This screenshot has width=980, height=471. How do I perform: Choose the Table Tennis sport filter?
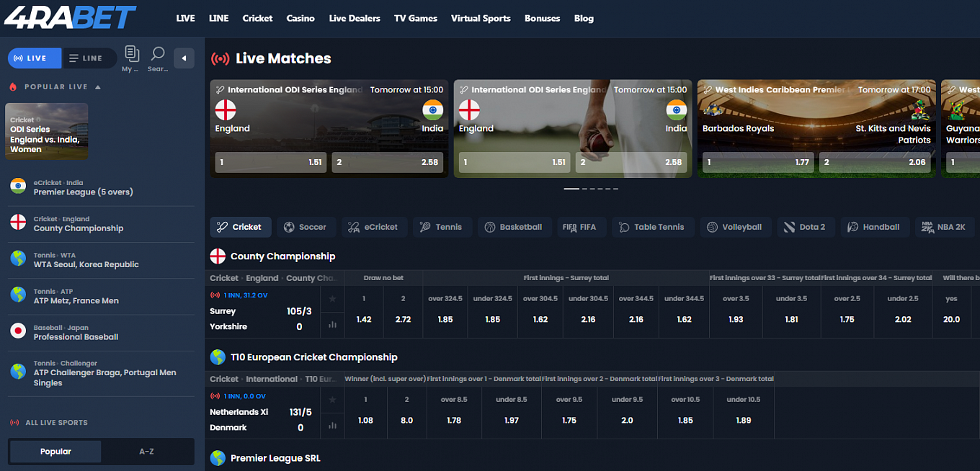point(651,227)
